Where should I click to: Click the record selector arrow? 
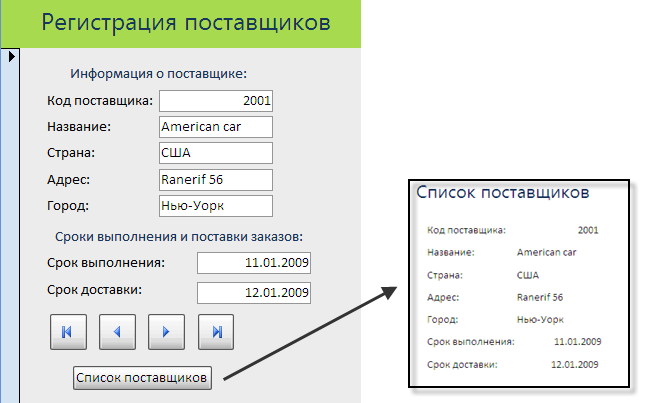12,56
